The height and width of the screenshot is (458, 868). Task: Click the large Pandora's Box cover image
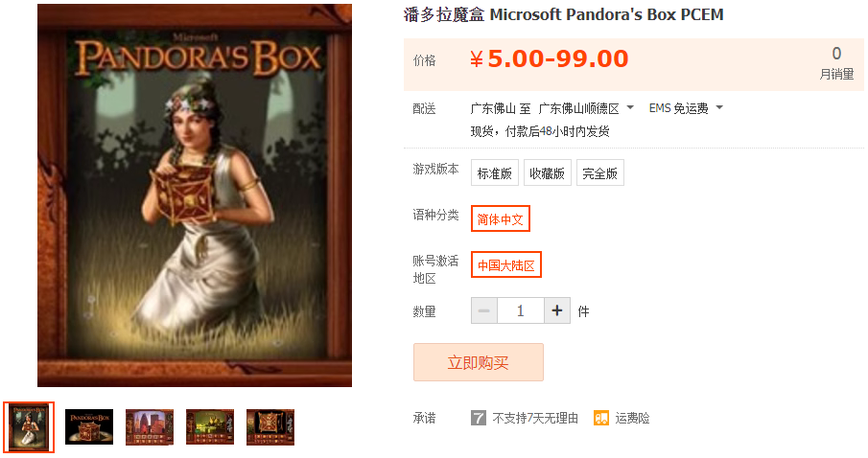tap(195, 195)
